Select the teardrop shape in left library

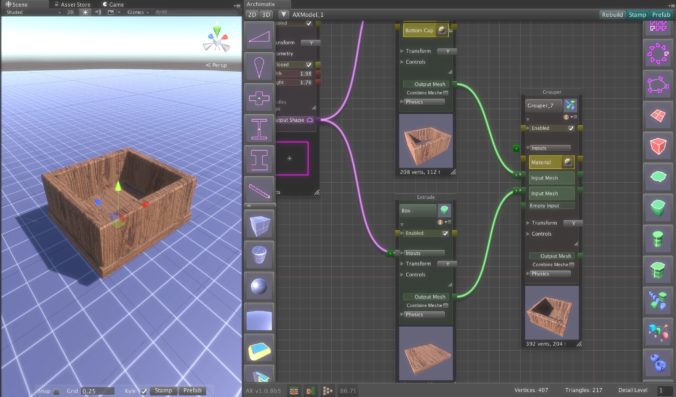pos(259,67)
